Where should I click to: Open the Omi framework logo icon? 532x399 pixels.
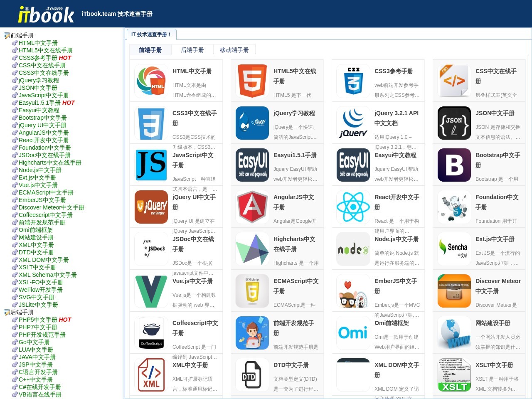click(x=353, y=333)
